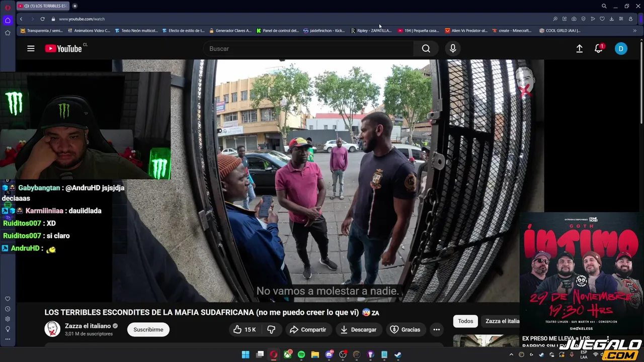Open the YouTube hamburger guide menu
This screenshot has width=644, height=362.
[x=31, y=49]
